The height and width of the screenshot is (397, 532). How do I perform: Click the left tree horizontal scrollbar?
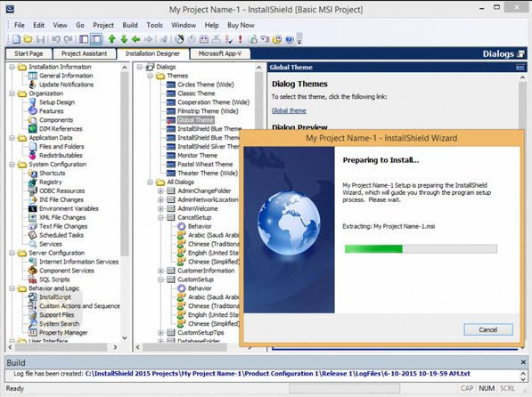(61, 347)
